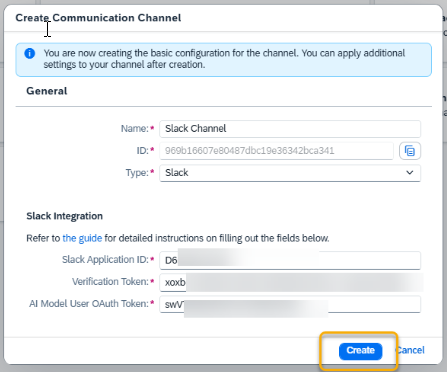The image size is (447, 372).
Task: Focus the Name field containing Slack Channel
Action: point(290,129)
